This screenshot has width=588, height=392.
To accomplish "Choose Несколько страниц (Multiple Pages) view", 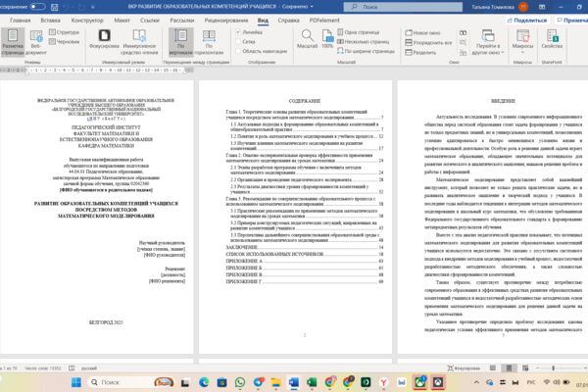I will (x=363, y=41).
